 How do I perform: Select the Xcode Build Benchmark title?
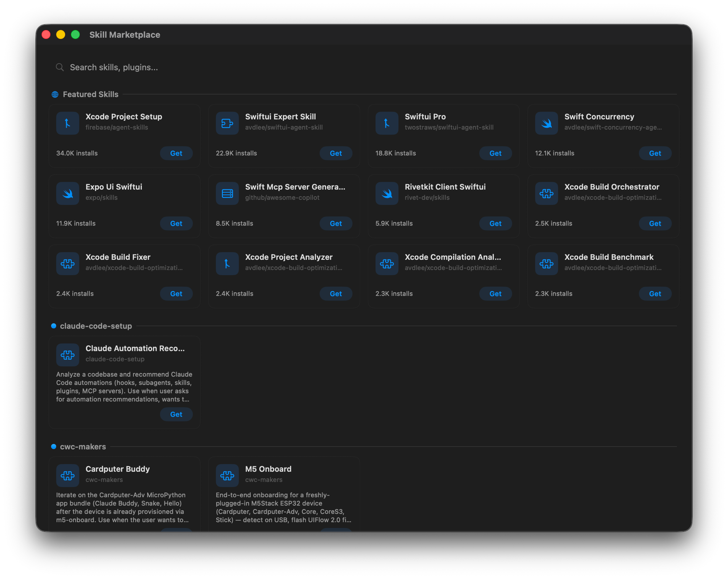[609, 257]
